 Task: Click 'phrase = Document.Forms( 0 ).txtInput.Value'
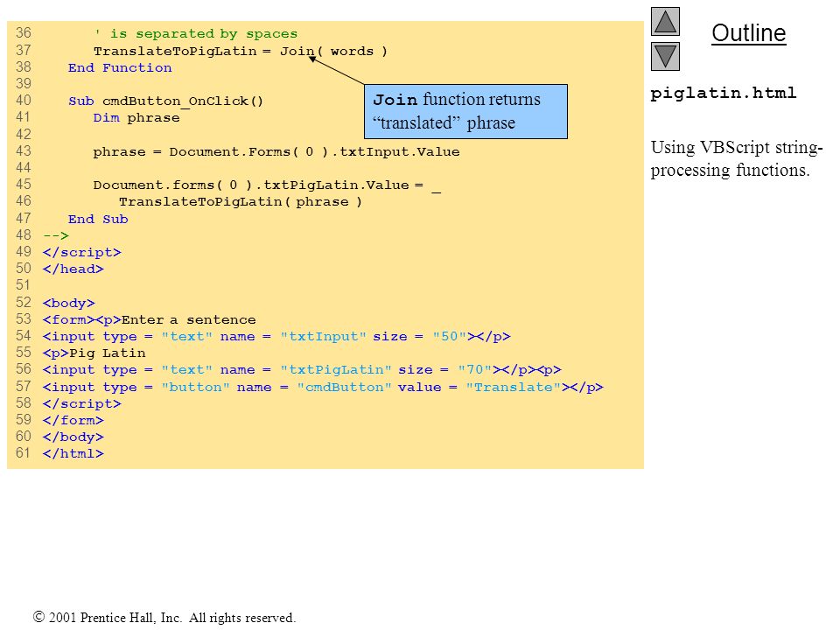tap(276, 152)
